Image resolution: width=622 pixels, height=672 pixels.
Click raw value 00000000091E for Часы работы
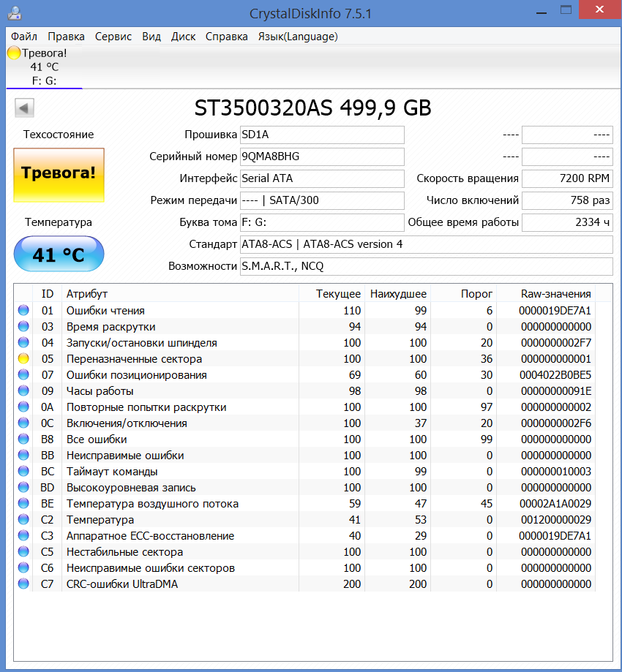coord(556,391)
